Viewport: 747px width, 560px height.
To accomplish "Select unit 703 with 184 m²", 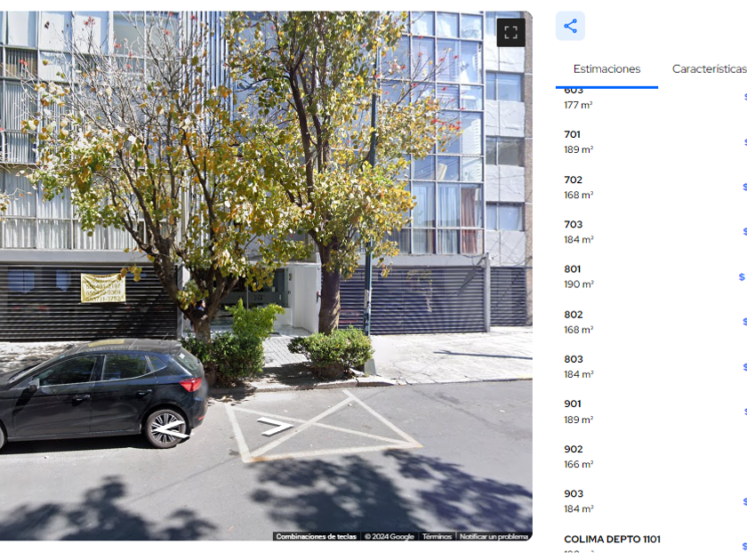I will click(651, 232).
